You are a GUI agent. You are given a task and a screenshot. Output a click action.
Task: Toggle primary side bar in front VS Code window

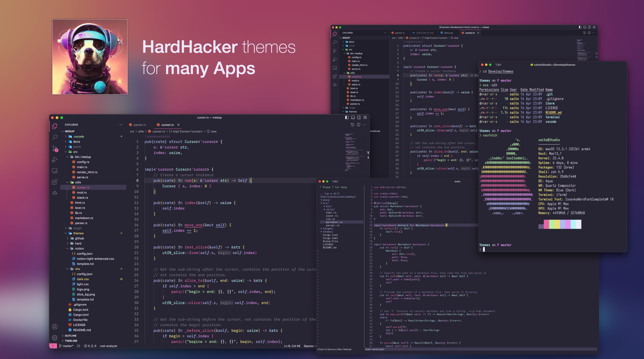tap(347, 117)
